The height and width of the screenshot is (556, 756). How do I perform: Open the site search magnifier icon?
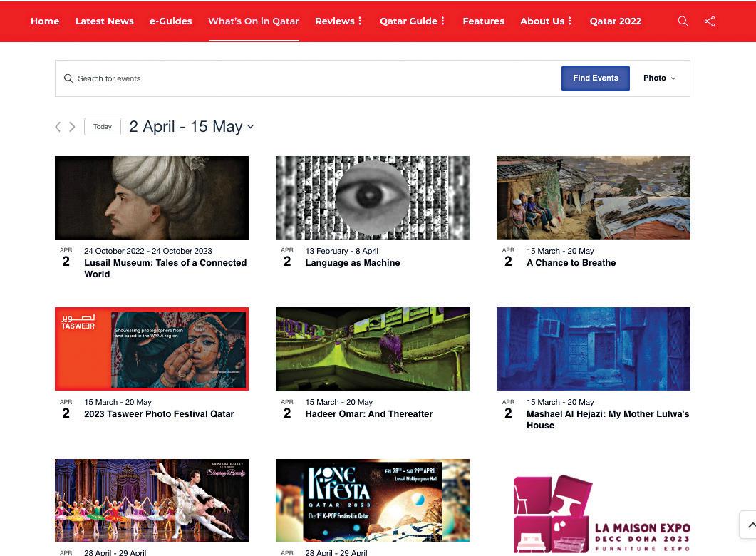[x=683, y=21]
